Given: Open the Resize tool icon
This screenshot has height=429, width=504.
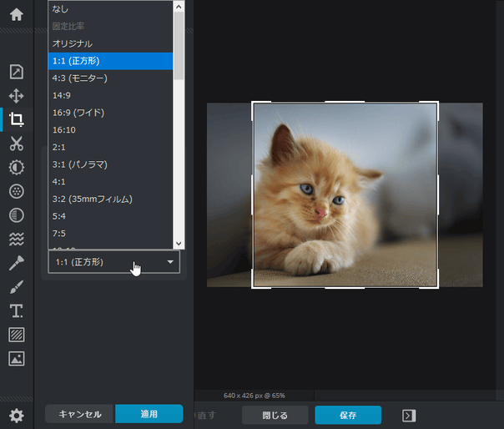Looking at the screenshot, I should [x=17, y=72].
